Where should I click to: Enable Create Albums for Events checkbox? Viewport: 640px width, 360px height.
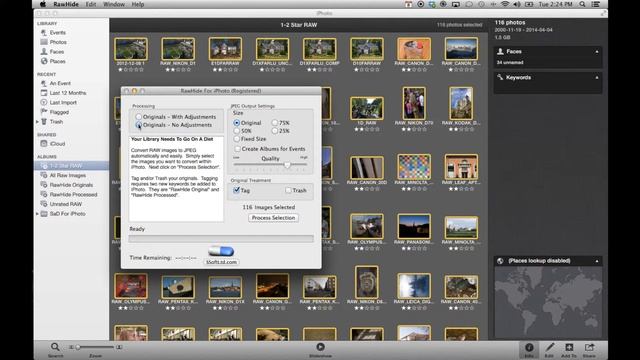(238, 149)
